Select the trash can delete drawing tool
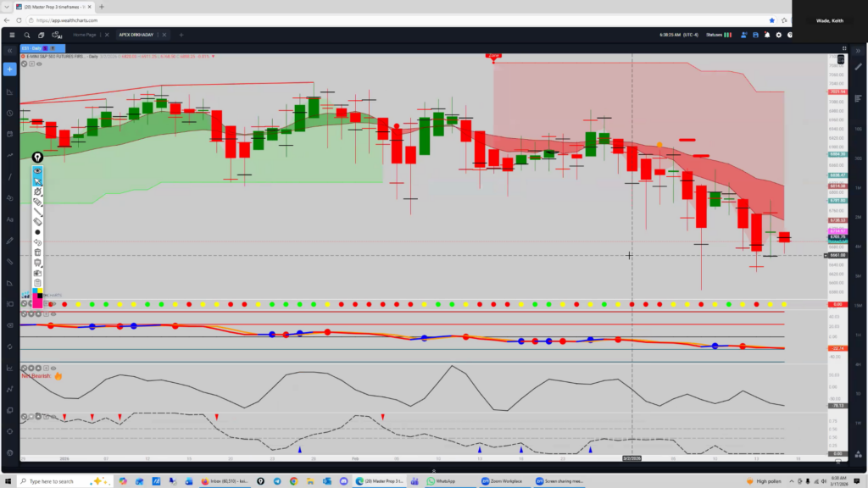This screenshot has width=868, height=488. coord(38,252)
